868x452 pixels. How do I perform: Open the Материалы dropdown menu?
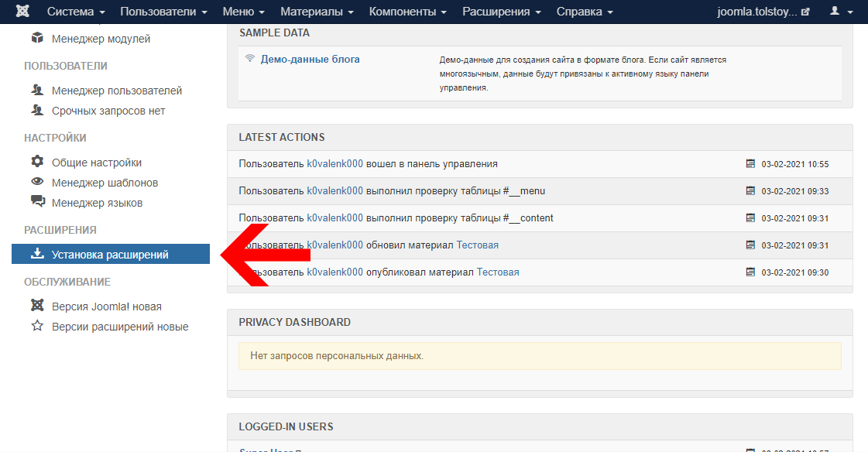[x=317, y=12]
